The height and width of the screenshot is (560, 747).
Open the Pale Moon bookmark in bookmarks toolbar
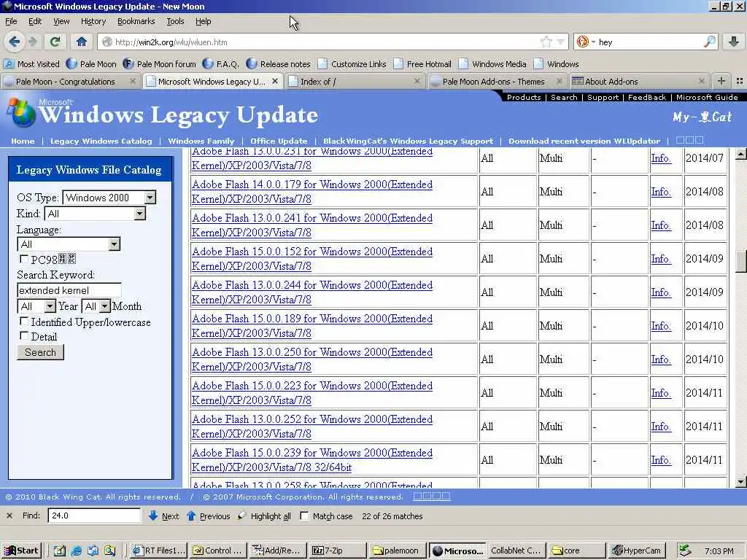click(91, 64)
